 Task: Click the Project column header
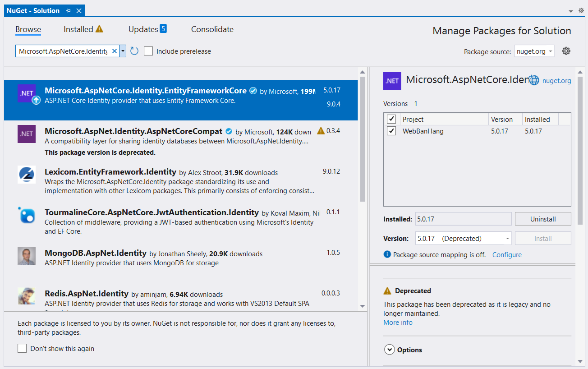tap(444, 119)
